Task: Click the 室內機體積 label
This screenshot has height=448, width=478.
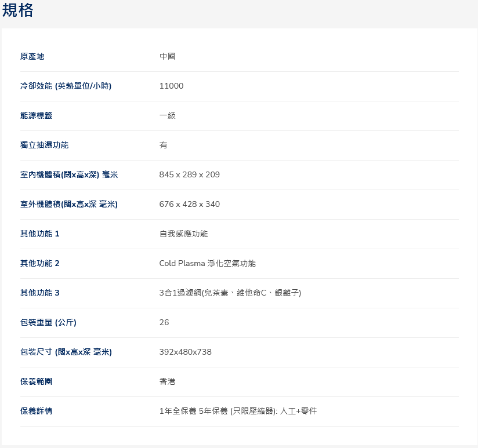Action: pyautogui.click(x=68, y=174)
